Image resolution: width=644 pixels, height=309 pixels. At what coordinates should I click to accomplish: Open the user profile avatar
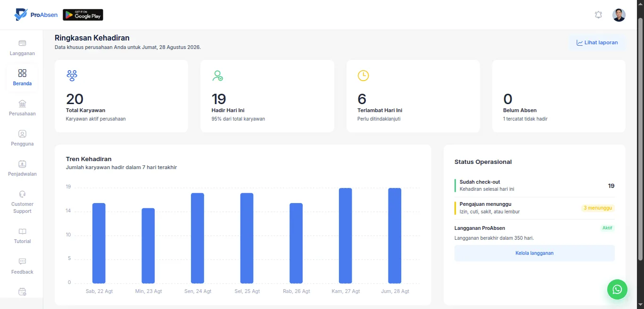click(619, 15)
